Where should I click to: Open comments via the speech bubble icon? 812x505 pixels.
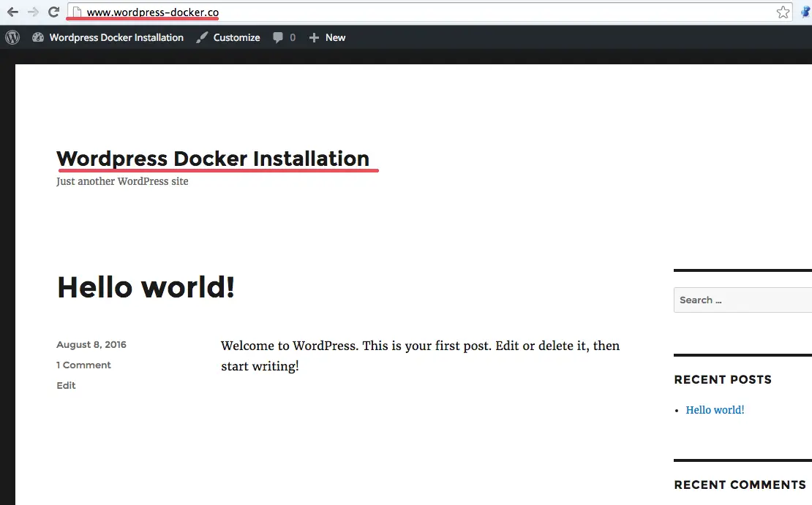(x=278, y=37)
